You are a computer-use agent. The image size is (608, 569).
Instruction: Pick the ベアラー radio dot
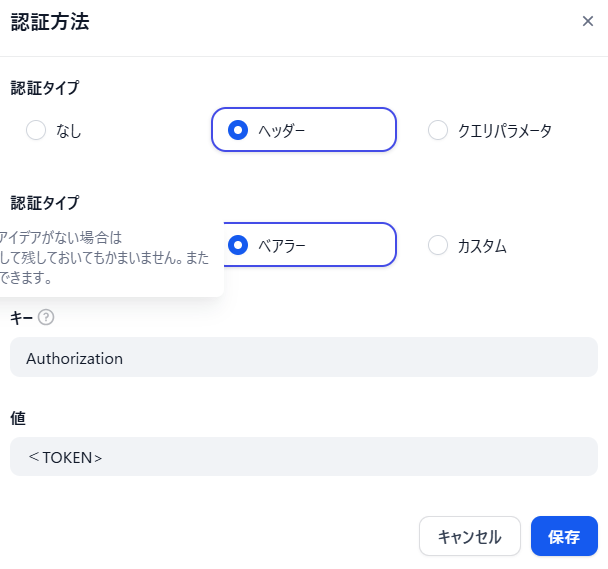point(238,245)
